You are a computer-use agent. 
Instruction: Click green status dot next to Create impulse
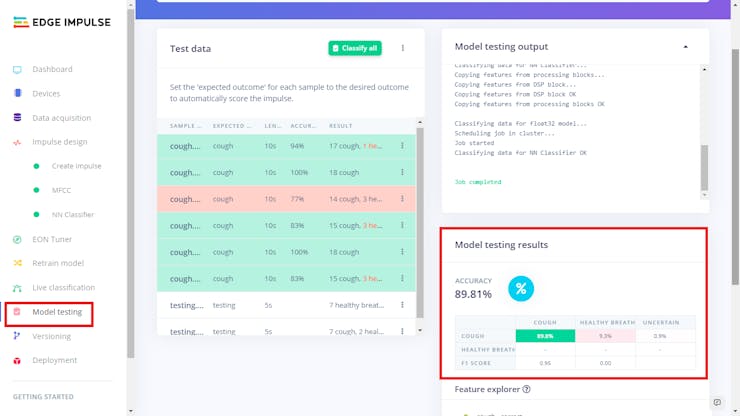coord(36,166)
